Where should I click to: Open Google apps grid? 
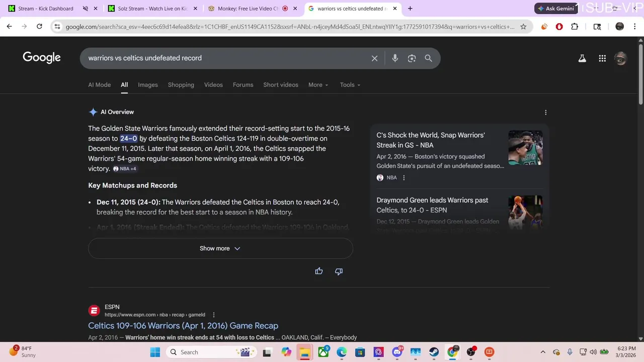(602, 58)
